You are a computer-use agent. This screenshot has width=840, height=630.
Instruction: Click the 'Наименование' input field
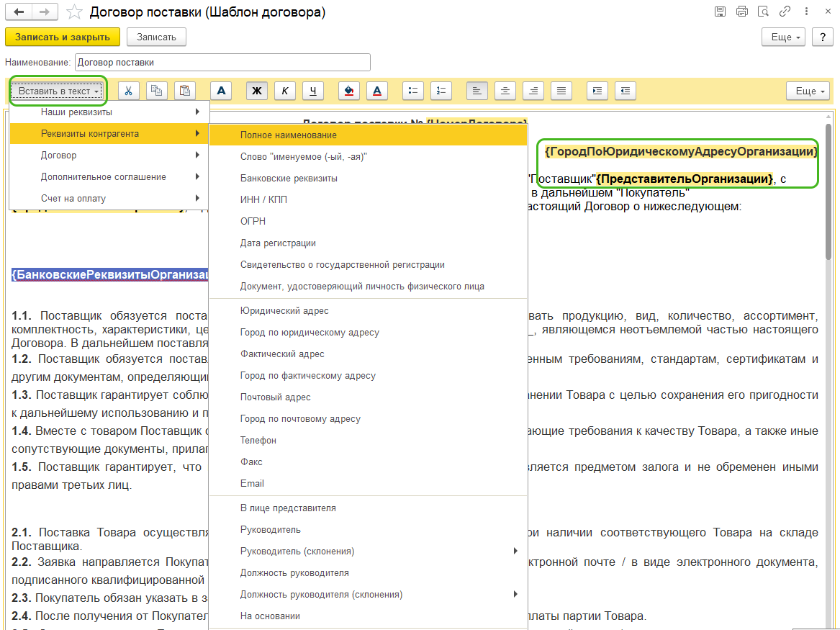pos(222,63)
